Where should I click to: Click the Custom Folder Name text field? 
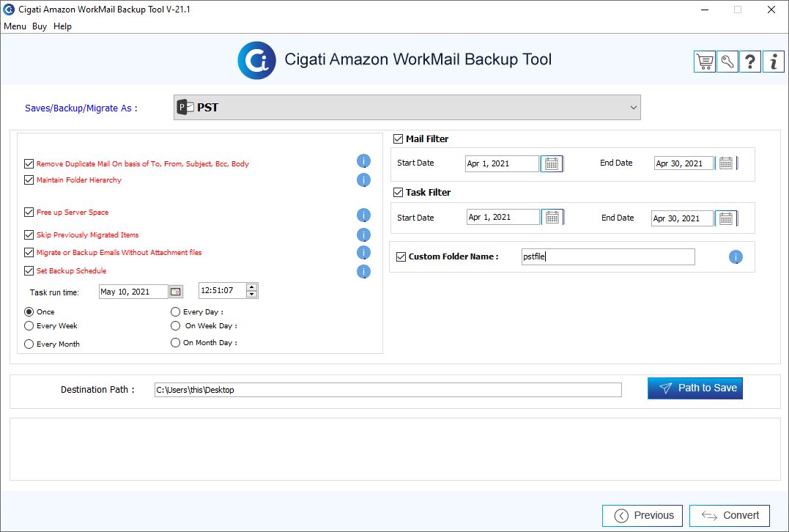click(x=608, y=256)
